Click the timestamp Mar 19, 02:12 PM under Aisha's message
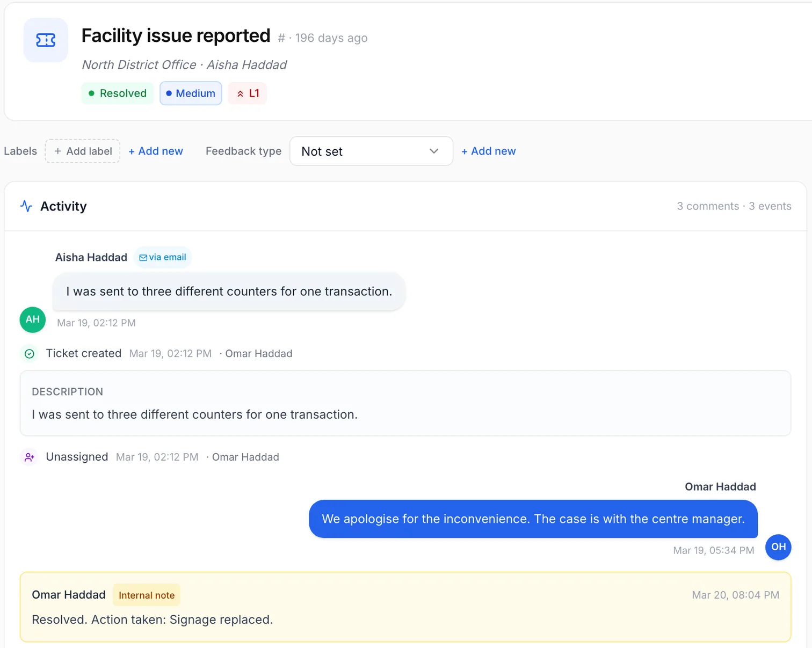Image resolution: width=812 pixels, height=648 pixels. coord(96,323)
